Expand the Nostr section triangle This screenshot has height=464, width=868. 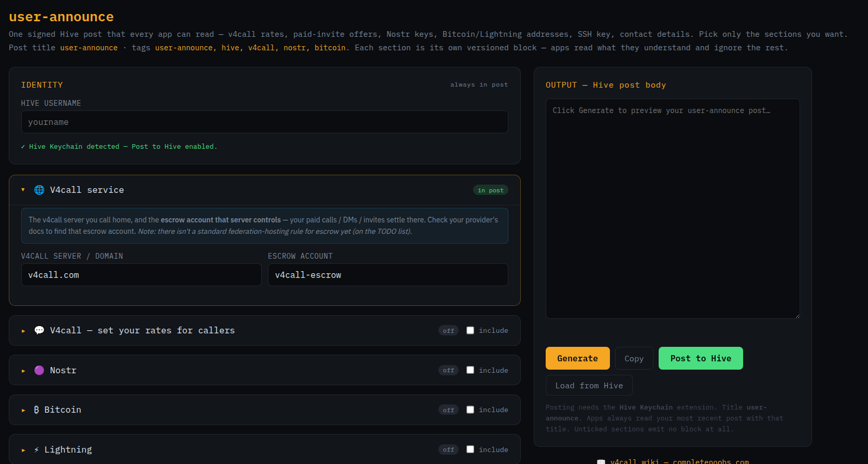(23, 371)
